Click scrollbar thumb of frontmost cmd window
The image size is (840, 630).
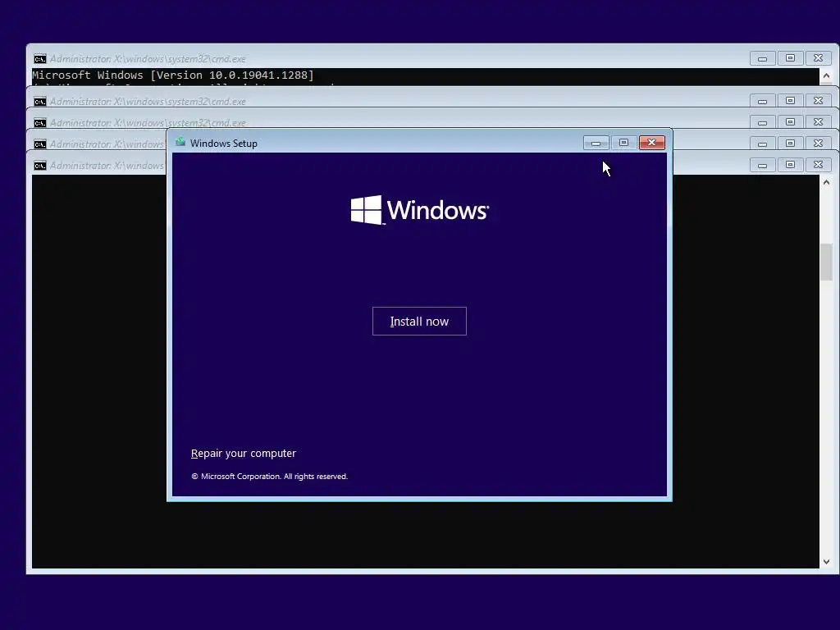[x=826, y=262]
